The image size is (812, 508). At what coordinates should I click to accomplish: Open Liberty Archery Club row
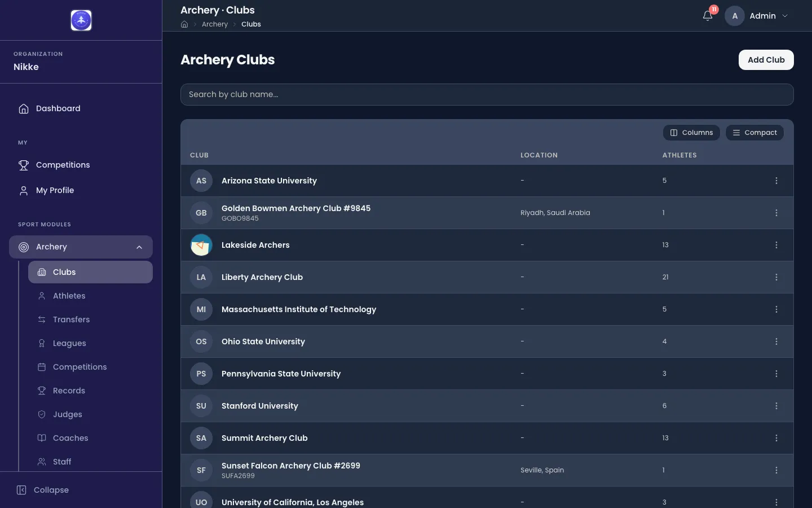point(487,277)
